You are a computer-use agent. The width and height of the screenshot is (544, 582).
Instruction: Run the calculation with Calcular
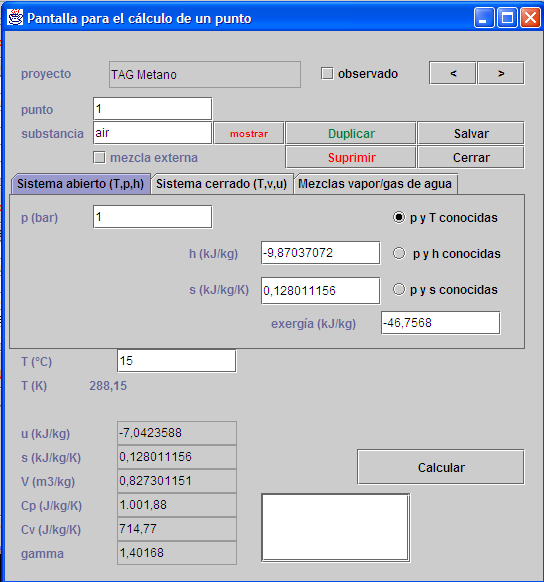pyautogui.click(x=441, y=467)
